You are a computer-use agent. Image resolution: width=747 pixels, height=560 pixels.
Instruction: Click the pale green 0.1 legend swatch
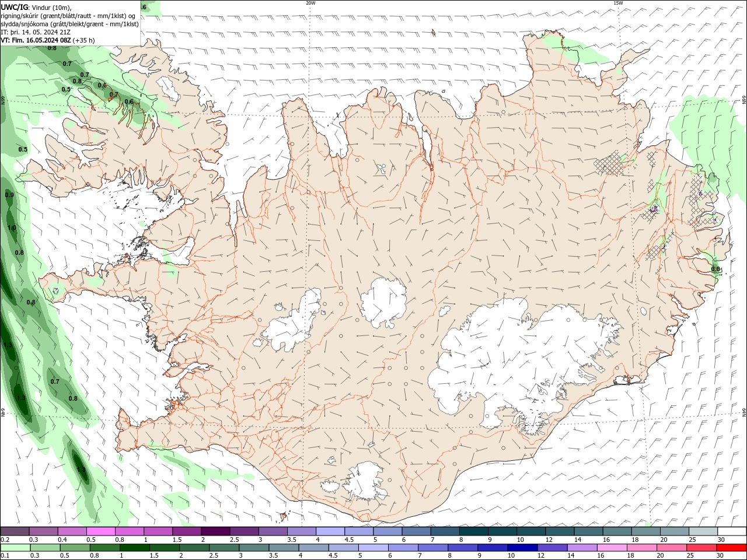(15, 548)
